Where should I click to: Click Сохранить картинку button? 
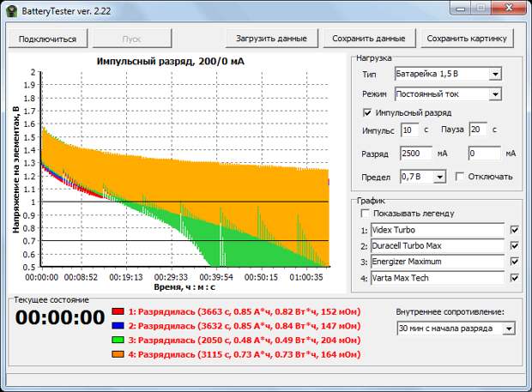(x=467, y=39)
